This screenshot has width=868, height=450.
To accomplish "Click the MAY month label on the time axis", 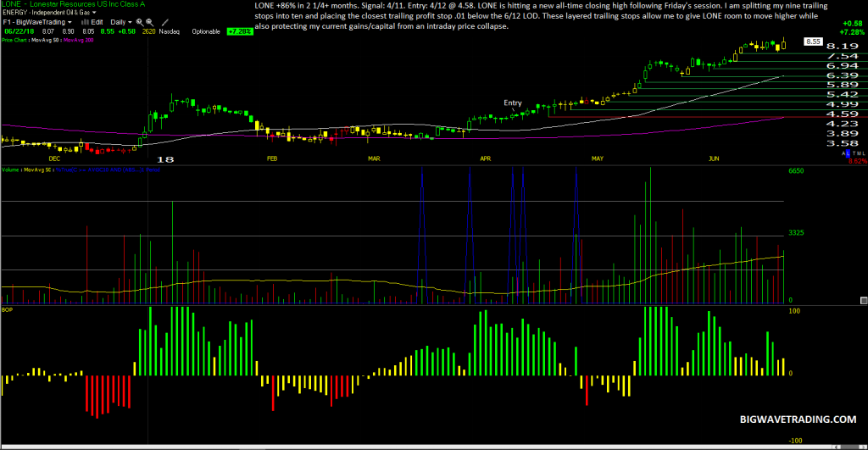I will pyautogui.click(x=598, y=158).
